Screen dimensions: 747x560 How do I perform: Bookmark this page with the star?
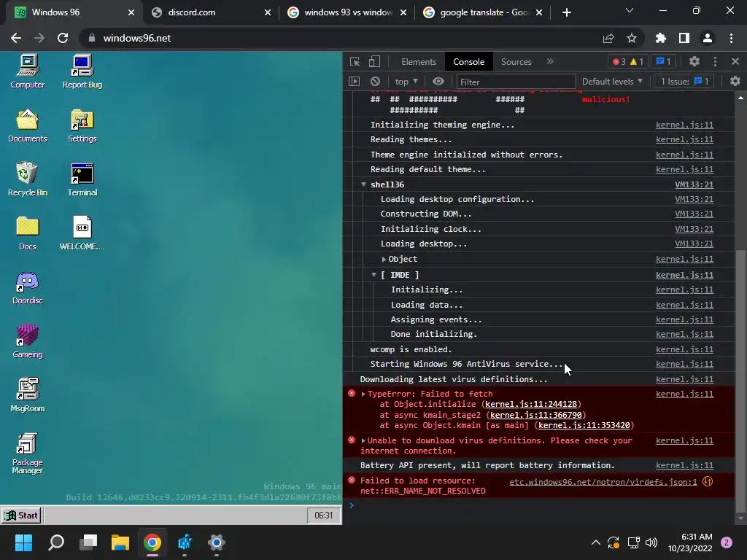point(632,38)
